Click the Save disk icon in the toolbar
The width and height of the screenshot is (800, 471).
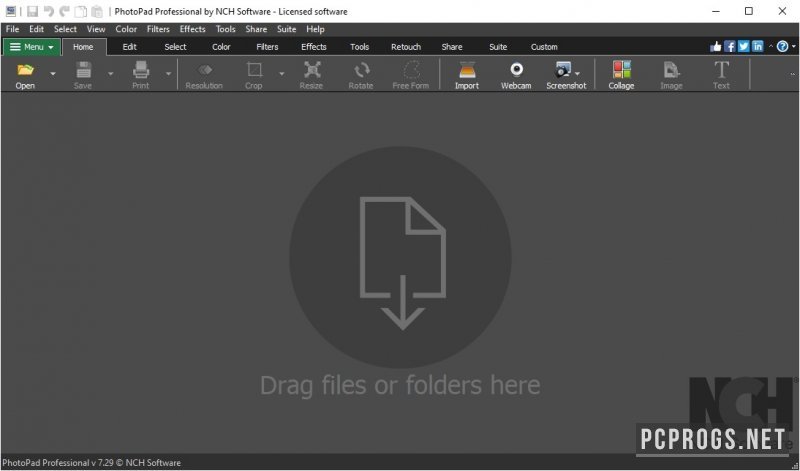tap(83, 69)
